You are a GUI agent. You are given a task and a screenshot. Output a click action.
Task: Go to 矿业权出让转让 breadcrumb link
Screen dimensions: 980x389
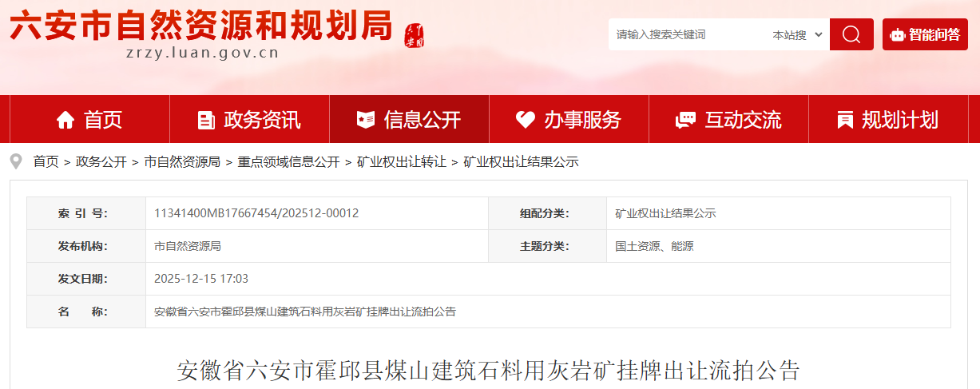pos(402,162)
